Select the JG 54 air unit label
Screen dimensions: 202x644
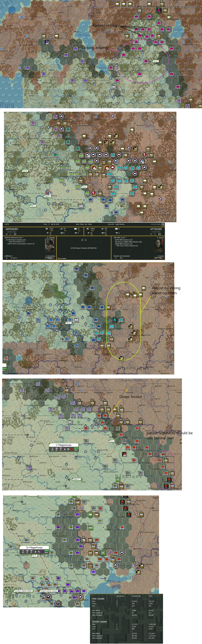pos(156,61)
